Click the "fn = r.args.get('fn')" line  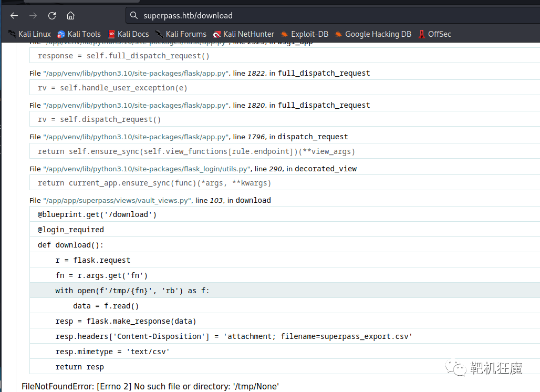(x=285, y=275)
